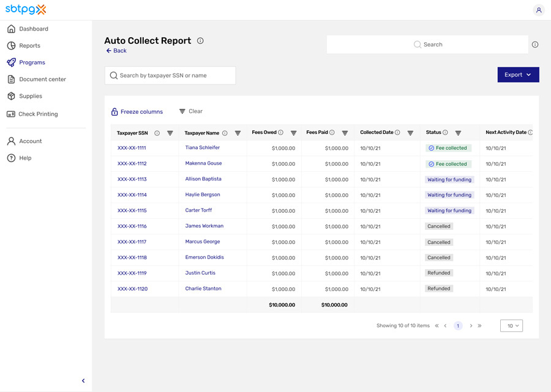Click info icon next to Fees Owed

tap(281, 133)
